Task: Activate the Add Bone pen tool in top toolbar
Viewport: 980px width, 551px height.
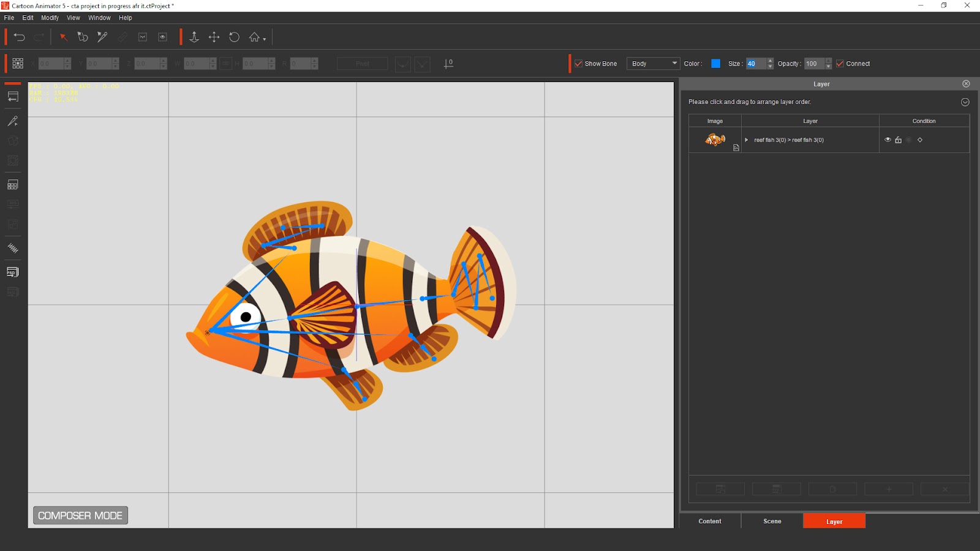Action: pyautogui.click(x=102, y=37)
